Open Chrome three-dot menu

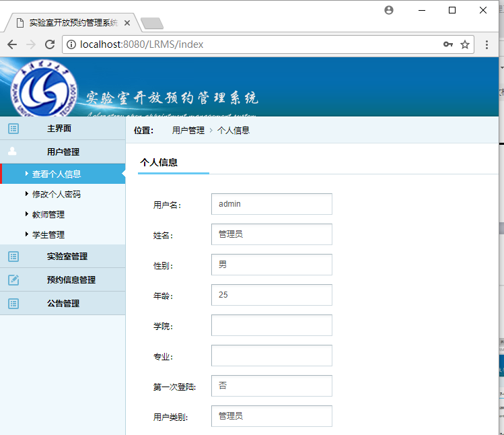[x=487, y=44]
